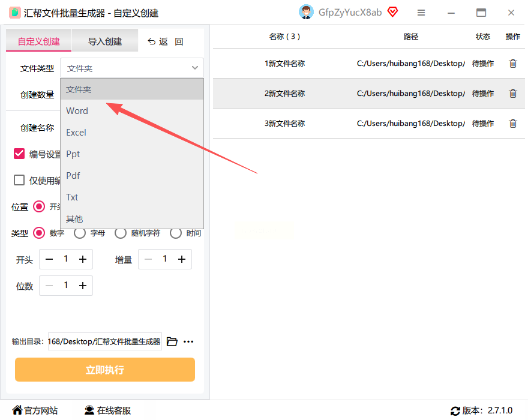Decrease the 增量 increment value
528x420 pixels.
pyautogui.click(x=148, y=259)
